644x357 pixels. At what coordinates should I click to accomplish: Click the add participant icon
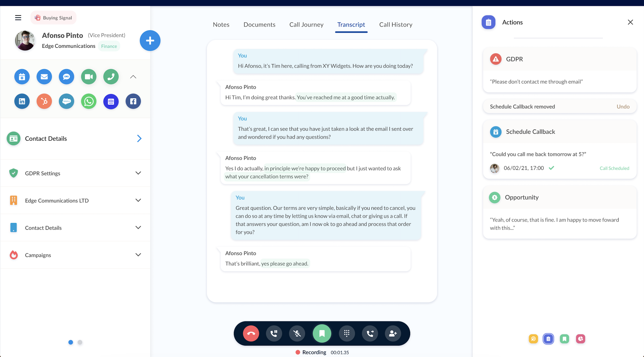coord(393,333)
